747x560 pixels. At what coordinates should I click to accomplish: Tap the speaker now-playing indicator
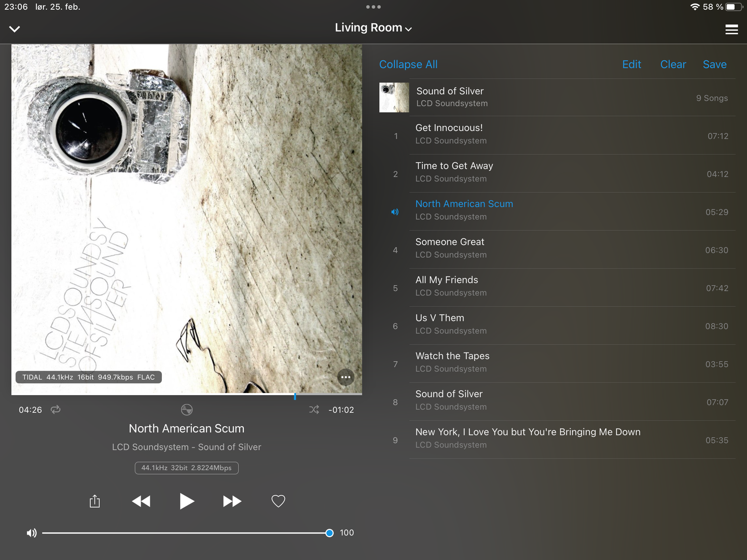click(395, 212)
